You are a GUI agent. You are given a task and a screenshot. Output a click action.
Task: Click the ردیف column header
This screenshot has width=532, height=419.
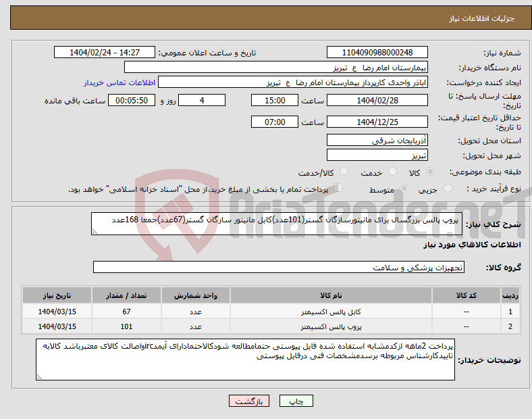(510, 295)
